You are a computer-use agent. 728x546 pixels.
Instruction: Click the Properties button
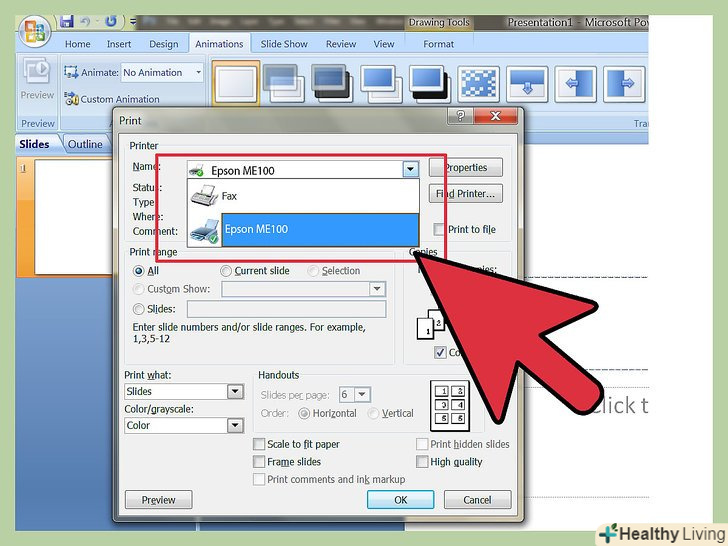coord(466,168)
